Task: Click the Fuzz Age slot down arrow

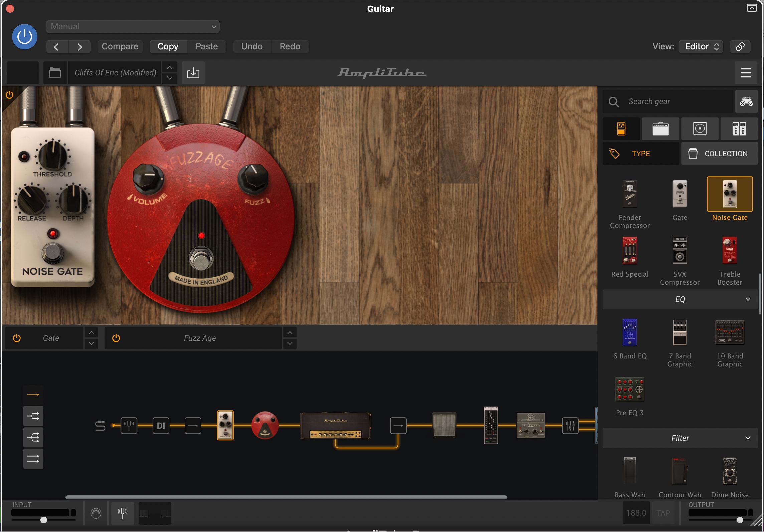Action: coord(290,343)
